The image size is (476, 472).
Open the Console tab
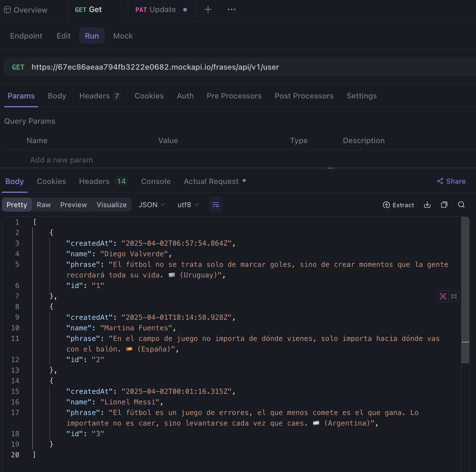coord(156,181)
